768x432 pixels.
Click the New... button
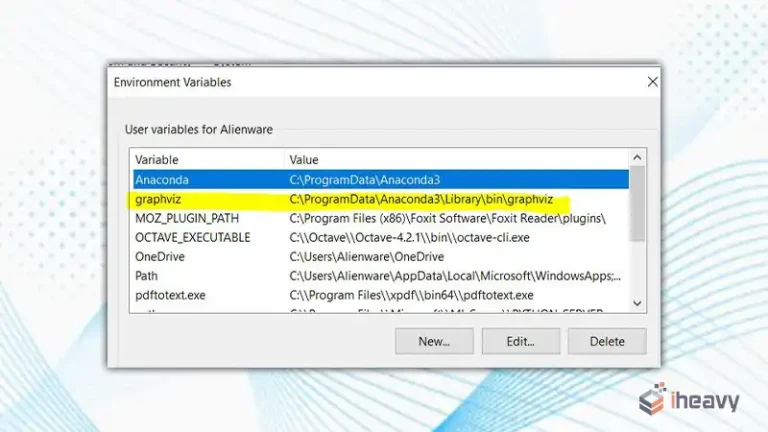[434, 341]
